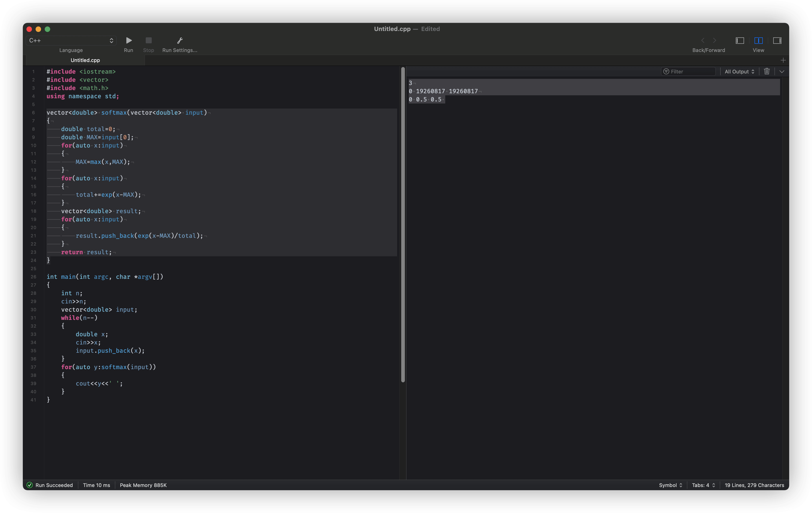The image size is (812, 513).
Task: Click '#include <iostream>' code line
Action: coord(81,71)
